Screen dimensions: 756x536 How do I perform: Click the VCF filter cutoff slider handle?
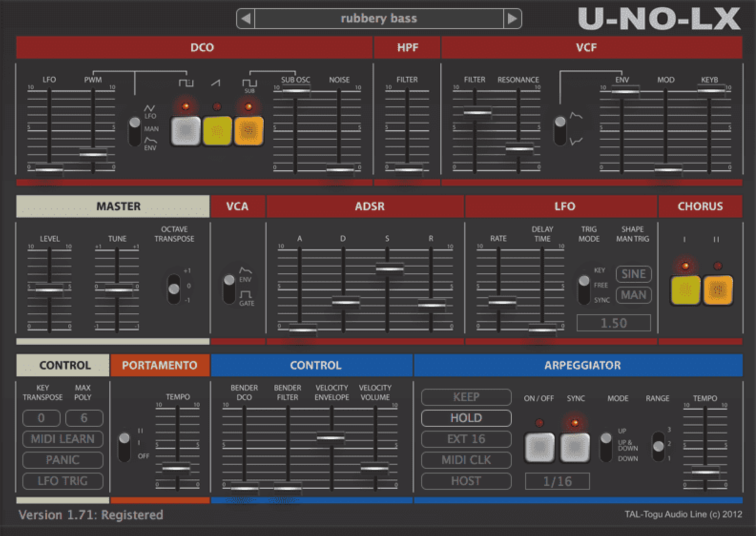pyautogui.click(x=477, y=113)
